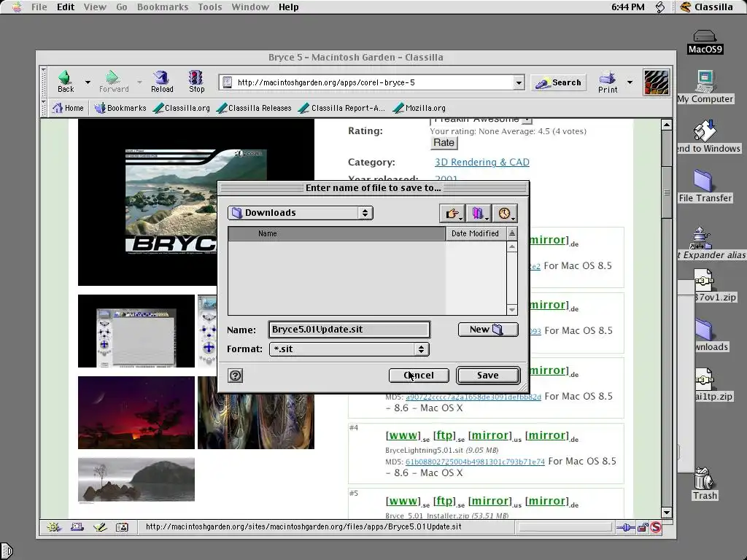The width and height of the screenshot is (747, 560).
Task: Collapse the bookmarks toolbar grippy
Action: tap(44, 108)
